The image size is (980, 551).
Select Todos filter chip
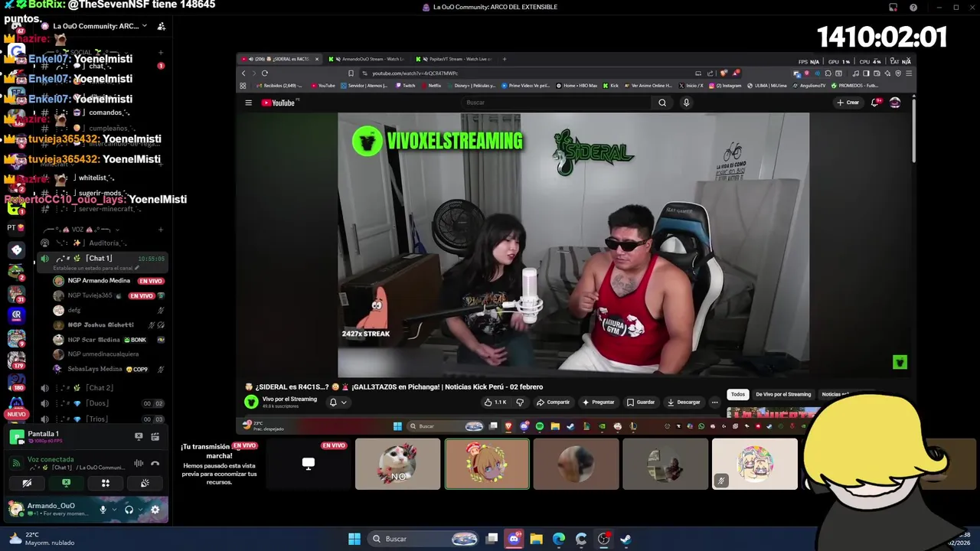point(738,394)
